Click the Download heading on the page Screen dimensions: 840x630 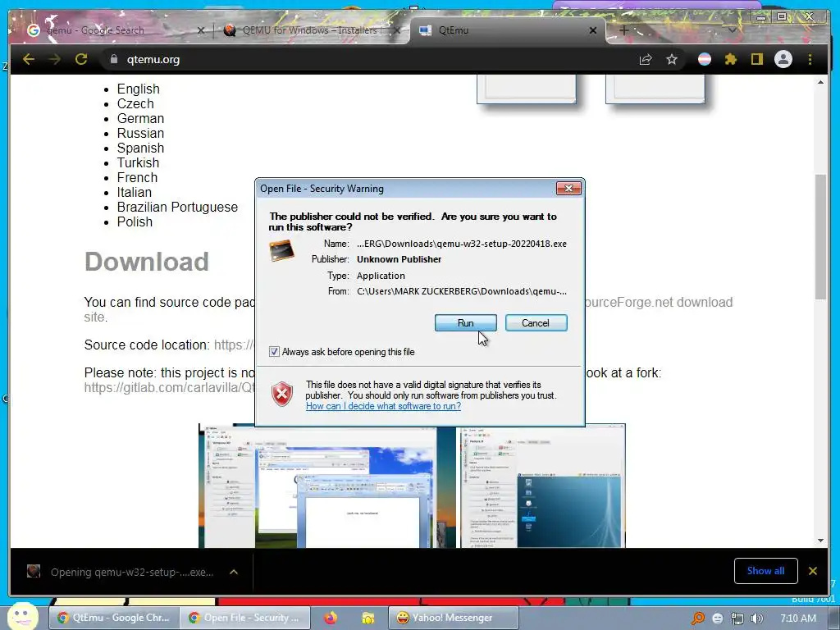point(146,262)
